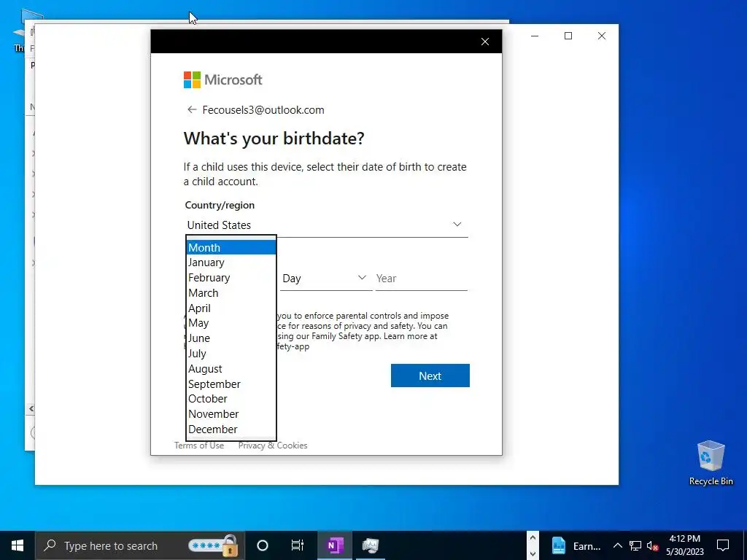This screenshot has width=747, height=560.
Task: Show hidden system tray icons
Action: click(617, 545)
